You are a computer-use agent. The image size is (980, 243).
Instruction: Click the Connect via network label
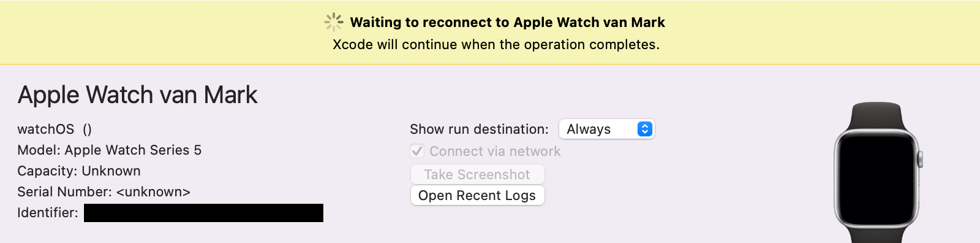point(495,151)
